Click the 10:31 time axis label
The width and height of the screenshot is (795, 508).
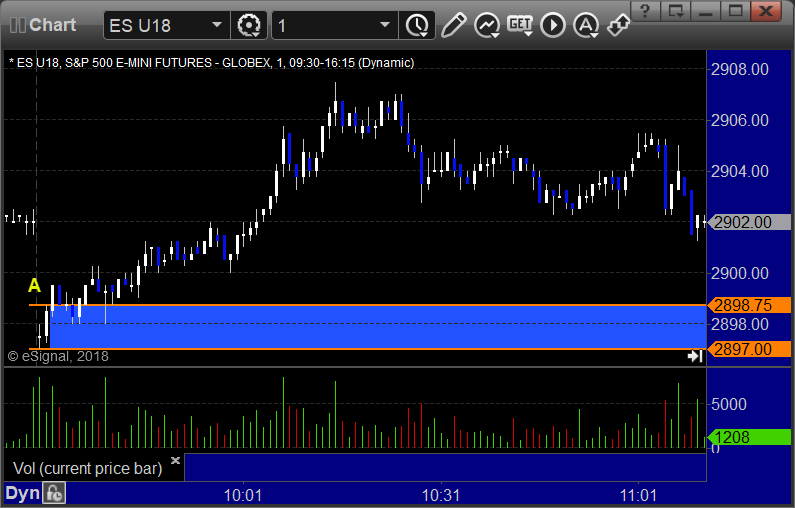(x=441, y=495)
